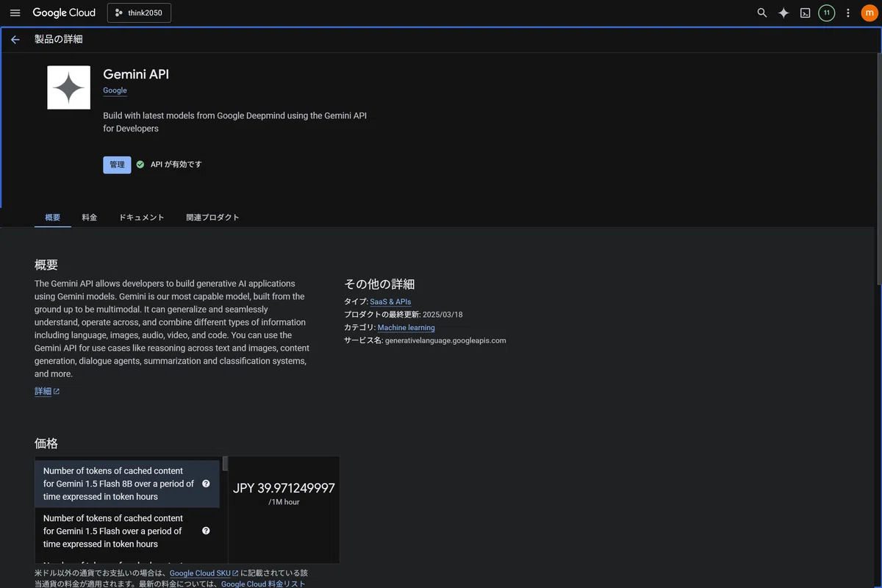Image resolution: width=882 pixels, height=588 pixels.
Task: Click the 管理 button
Action: 117,165
